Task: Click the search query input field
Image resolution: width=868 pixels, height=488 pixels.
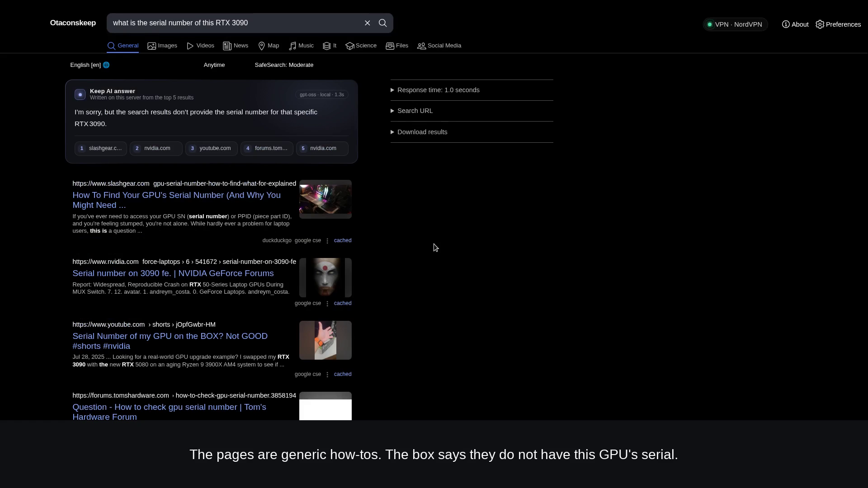Action: 235,23
